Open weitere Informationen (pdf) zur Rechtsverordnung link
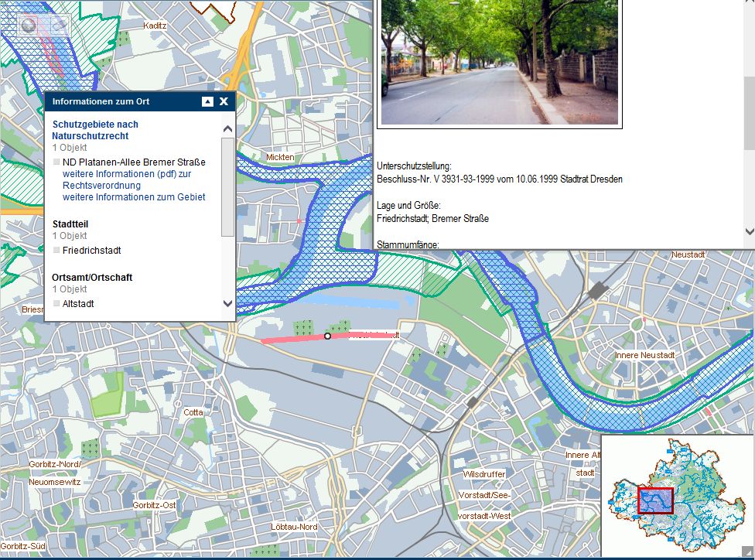Image resolution: width=755 pixels, height=560 pixels. 126,179
